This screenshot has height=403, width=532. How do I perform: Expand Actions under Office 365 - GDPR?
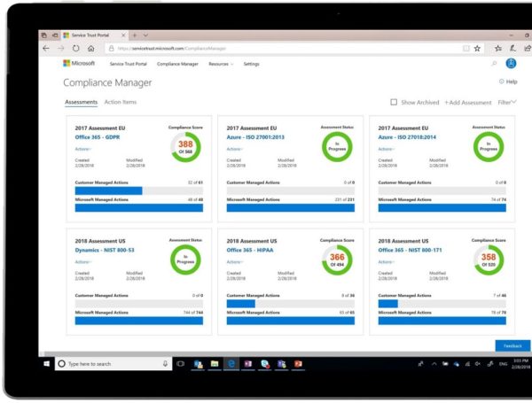pyautogui.click(x=83, y=149)
